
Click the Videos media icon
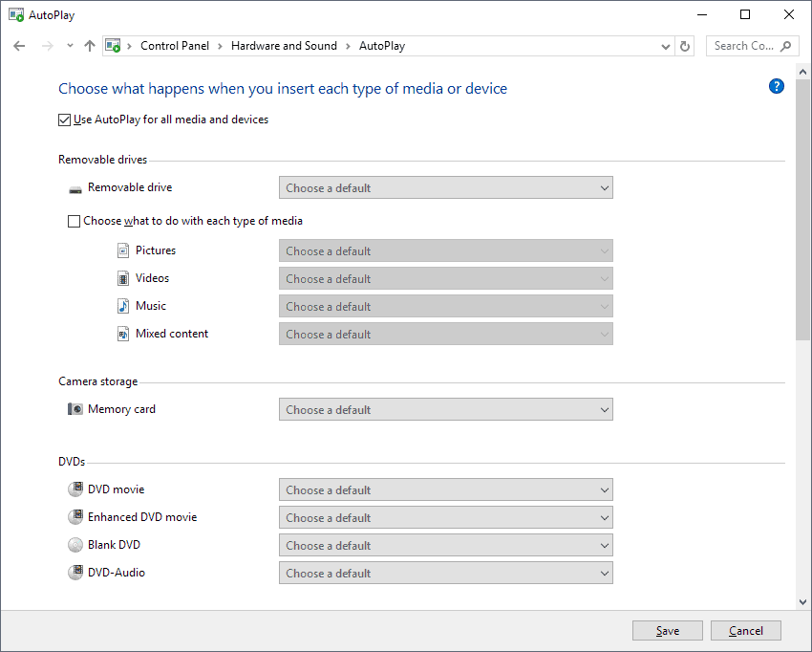(123, 277)
